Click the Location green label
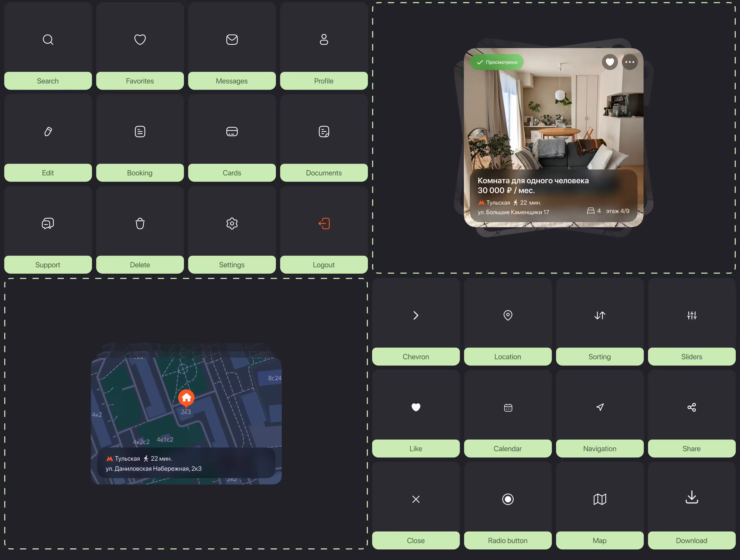 (508, 357)
